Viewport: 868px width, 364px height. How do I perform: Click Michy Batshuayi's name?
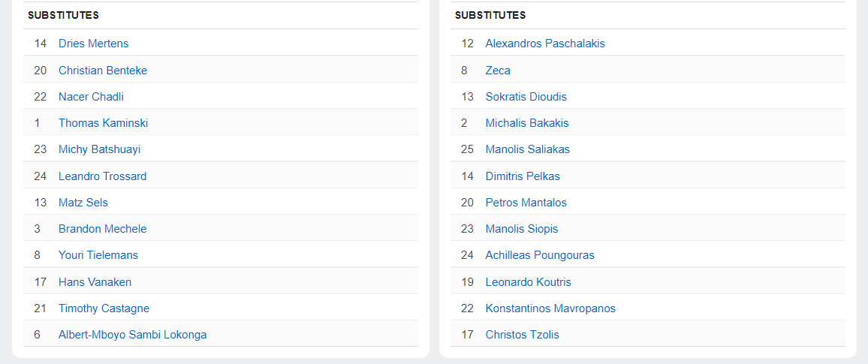(99, 149)
